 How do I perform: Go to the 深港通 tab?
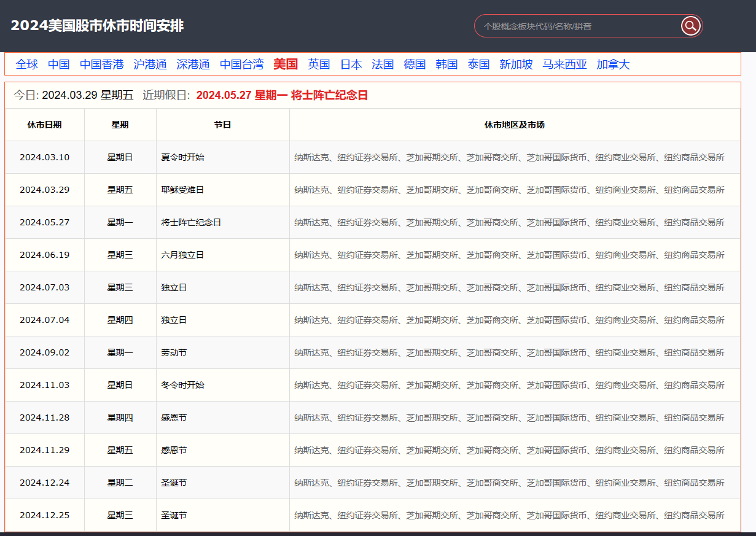pos(193,64)
